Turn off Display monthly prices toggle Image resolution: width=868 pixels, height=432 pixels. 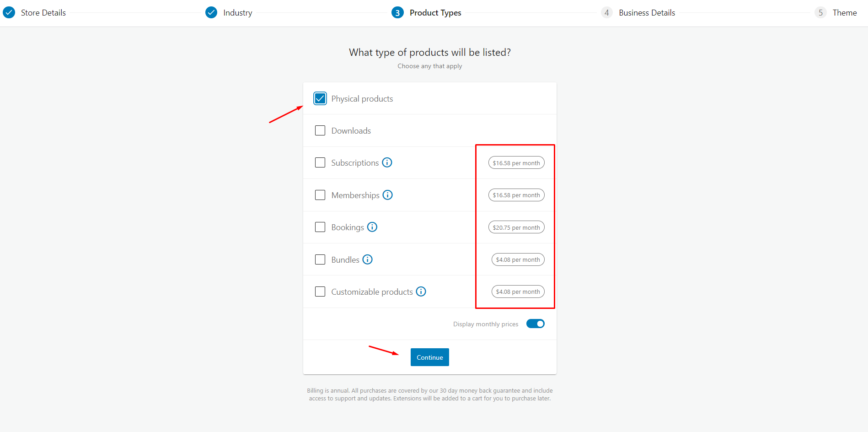(535, 324)
